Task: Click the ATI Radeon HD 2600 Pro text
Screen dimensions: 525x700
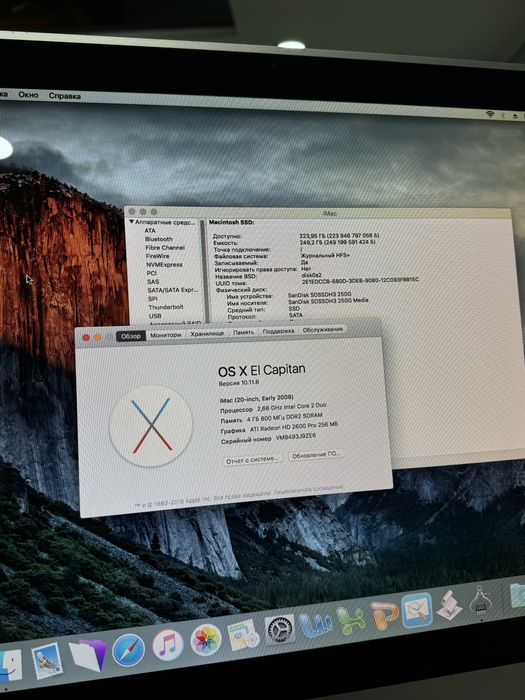Action: 294,427
